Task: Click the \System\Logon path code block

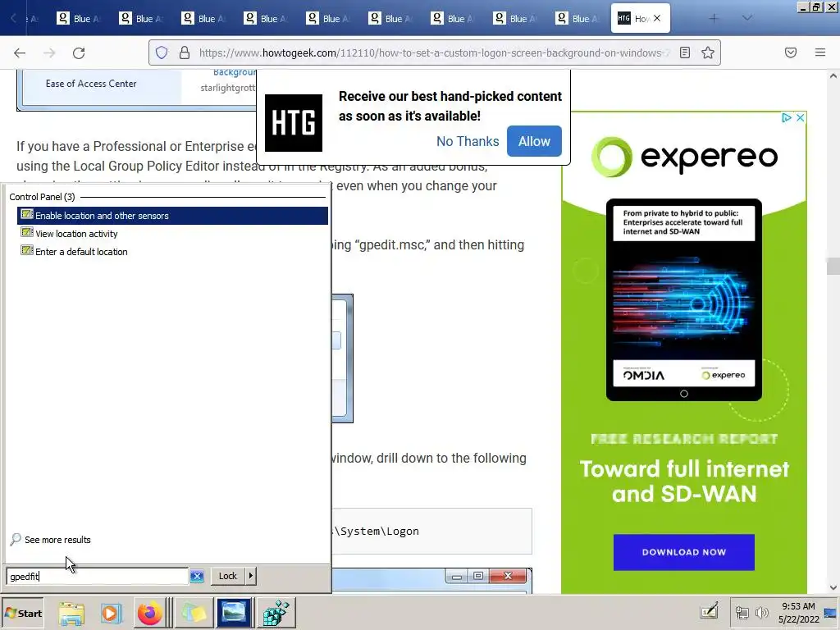Action: (431, 531)
